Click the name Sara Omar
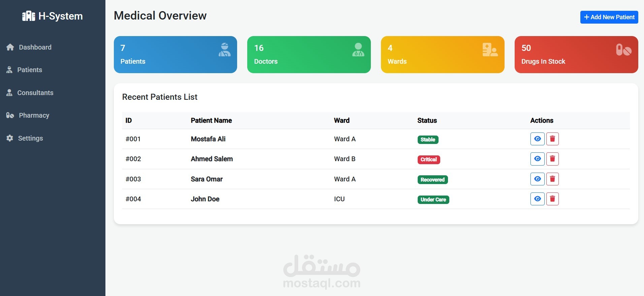This screenshot has height=296, width=644. click(x=207, y=179)
